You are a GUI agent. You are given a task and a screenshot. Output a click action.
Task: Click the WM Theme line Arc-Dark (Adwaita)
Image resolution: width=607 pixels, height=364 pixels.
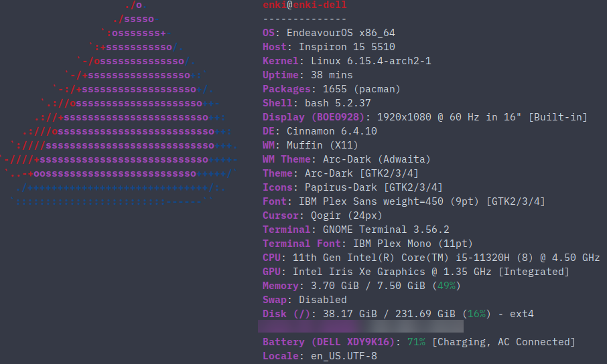click(x=346, y=159)
